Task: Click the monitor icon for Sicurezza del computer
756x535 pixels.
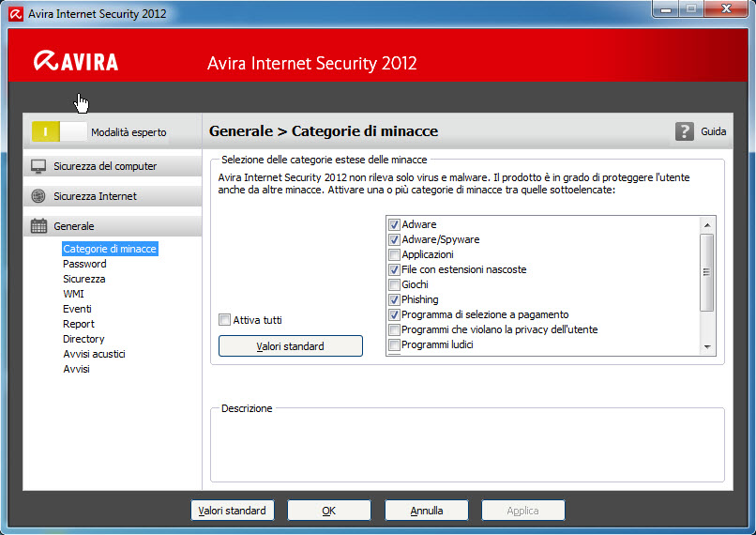Action: pos(38,166)
